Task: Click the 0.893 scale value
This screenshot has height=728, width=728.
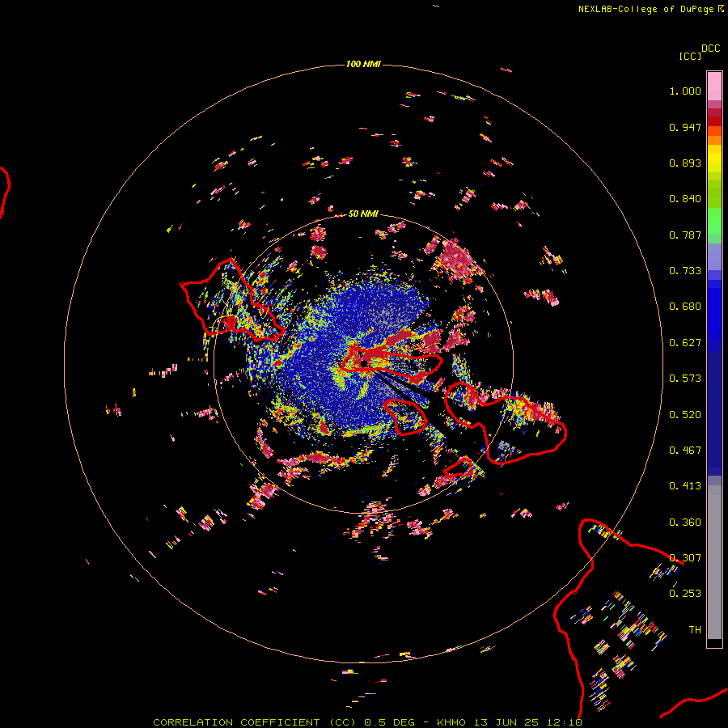Action: (685, 163)
